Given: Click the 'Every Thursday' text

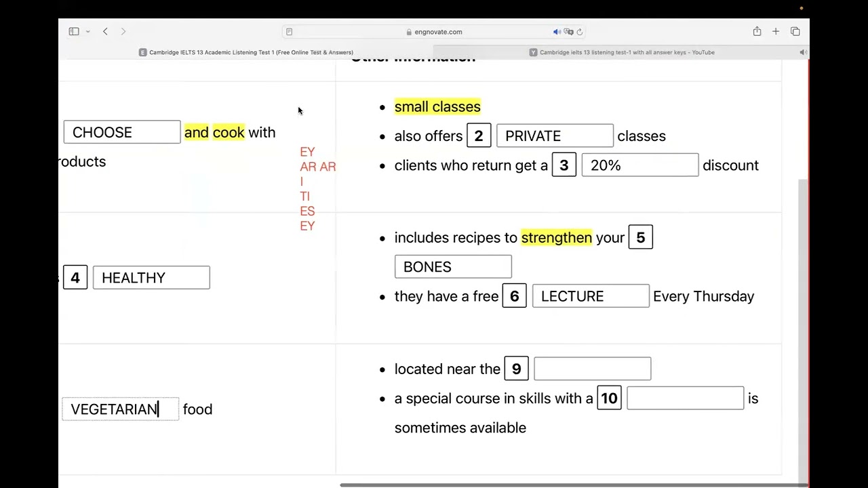Looking at the screenshot, I should tap(704, 296).
